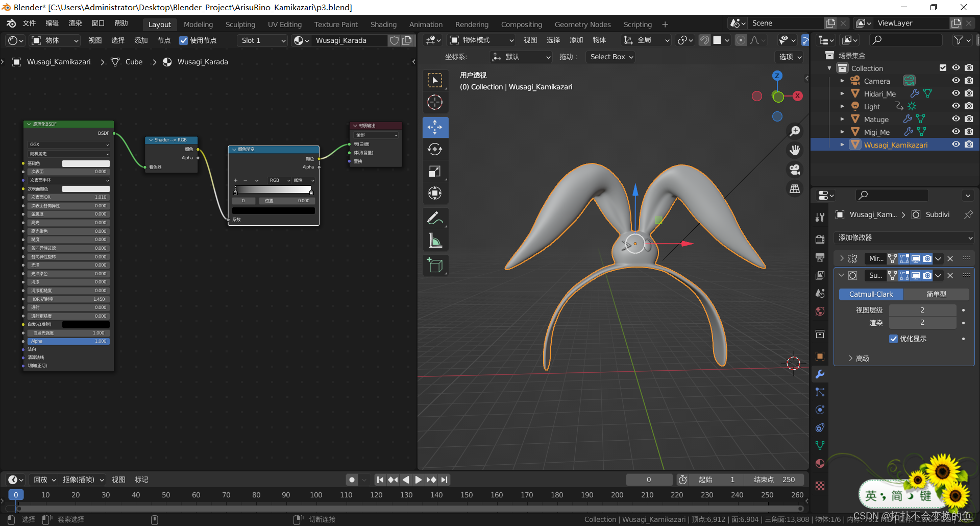Toggle camera view in viewport

click(795, 170)
